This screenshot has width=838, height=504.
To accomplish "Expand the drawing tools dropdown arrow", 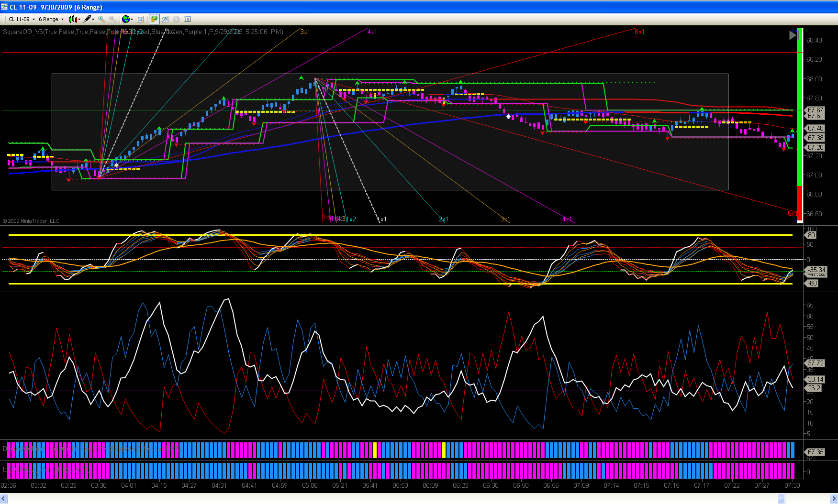I will click(93, 19).
